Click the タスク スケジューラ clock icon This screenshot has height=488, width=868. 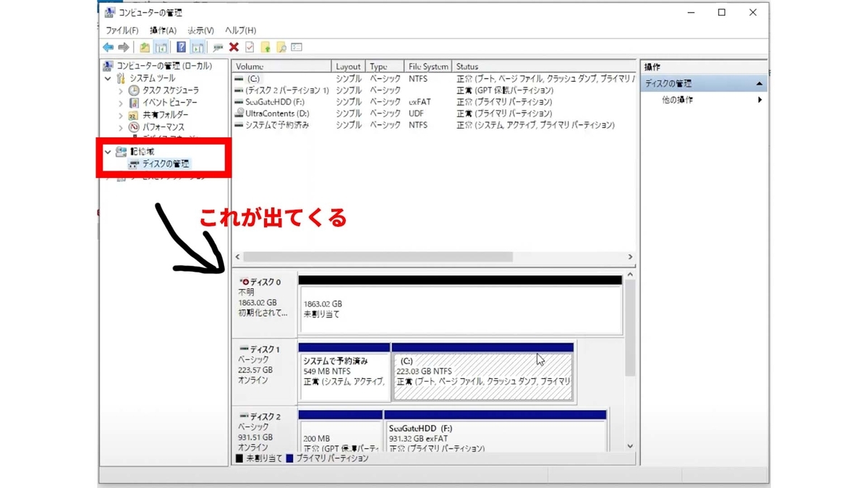click(134, 90)
